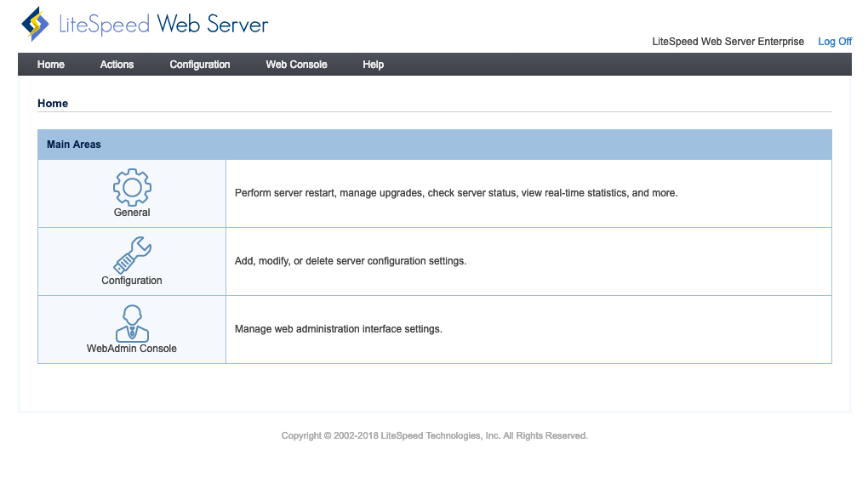868x483 pixels.
Task: Click 'Manage web administration interface settings' text
Action: click(x=338, y=329)
